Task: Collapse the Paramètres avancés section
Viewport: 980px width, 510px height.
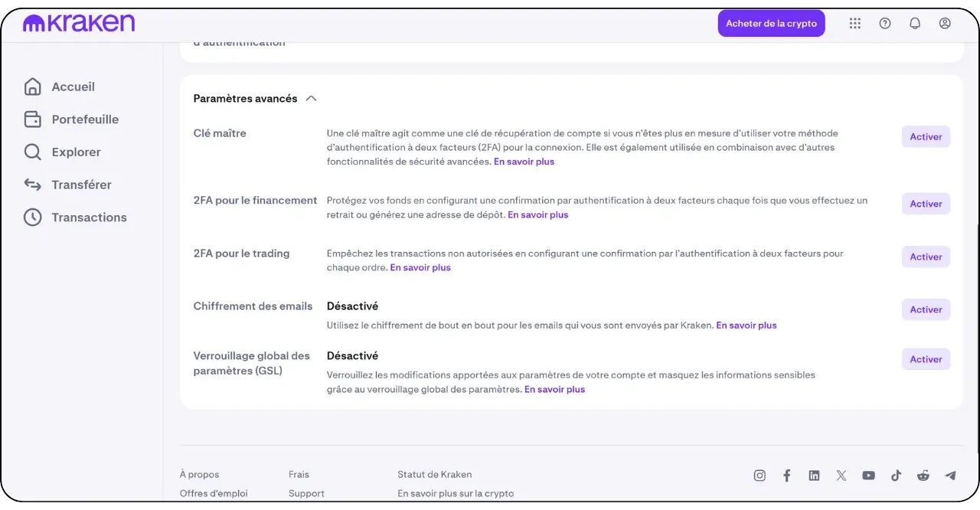Action: pyautogui.click(x=311, y=99)
